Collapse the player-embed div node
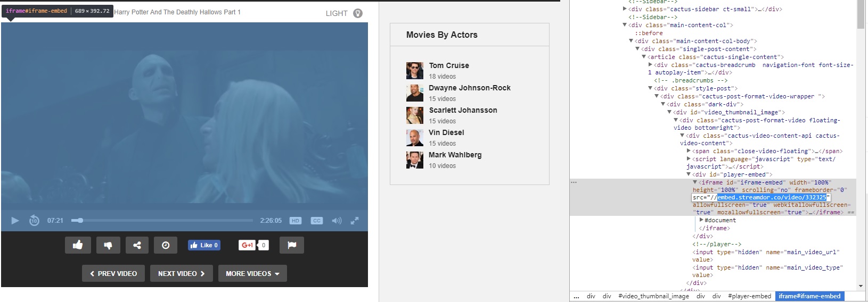Viewport: 868px width, 302px height. [689, 174]
